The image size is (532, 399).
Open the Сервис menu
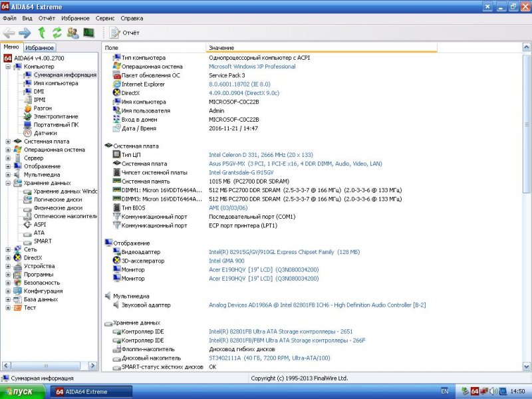[104, 18]
